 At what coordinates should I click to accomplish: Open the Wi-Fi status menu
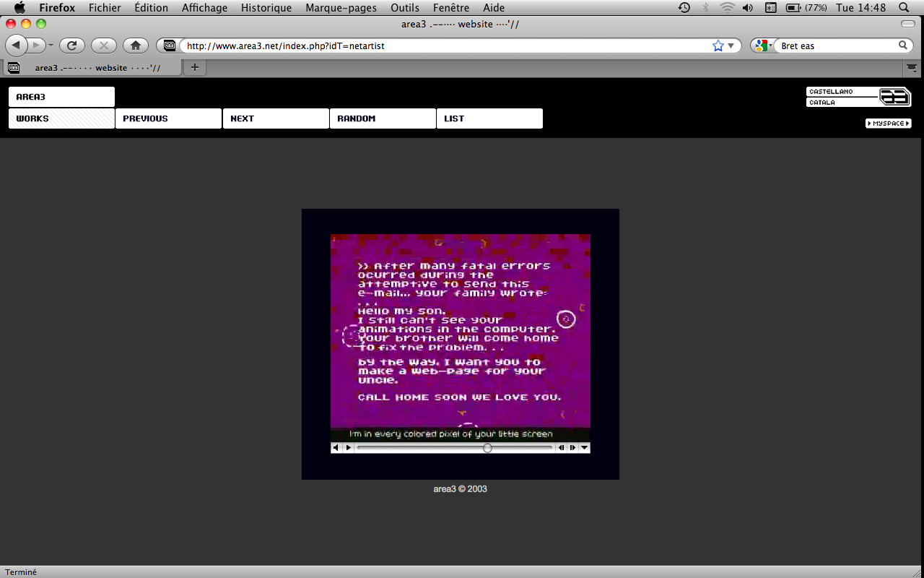(x=727, y=8)
